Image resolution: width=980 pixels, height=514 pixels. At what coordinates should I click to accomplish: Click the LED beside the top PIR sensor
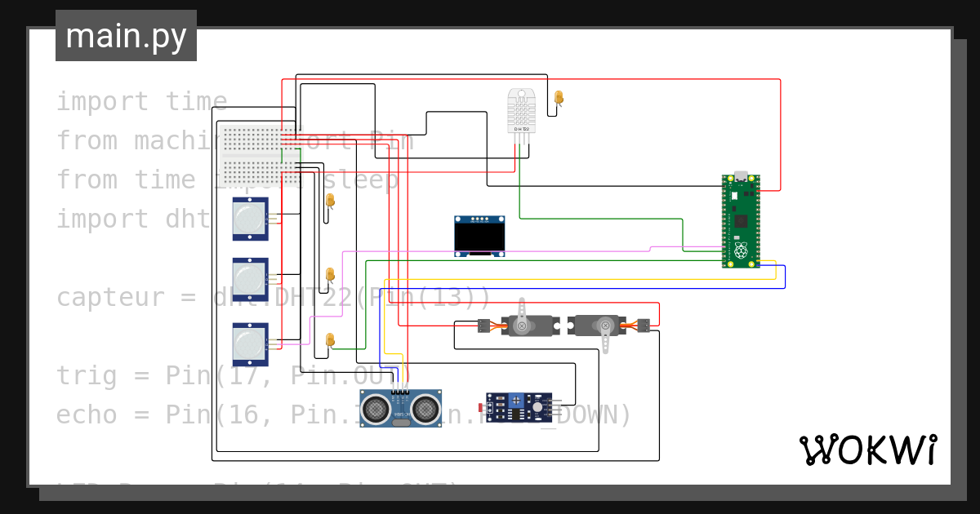click(330, 203)
